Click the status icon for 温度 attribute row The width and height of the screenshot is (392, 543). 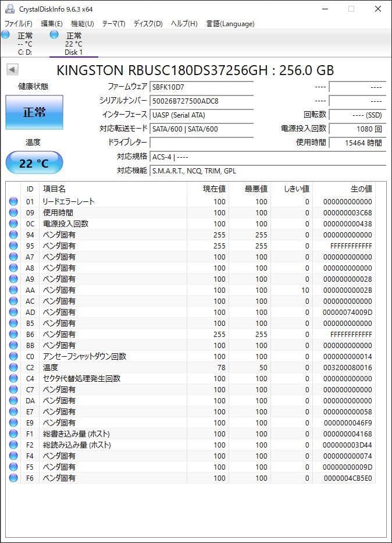click(13, 368)
